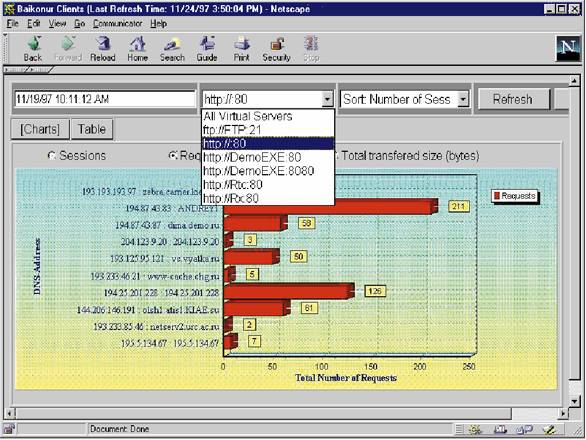Screen dimensions: 586x440
Task: Click the Forward toolbar icon
Action: (x=68, y=49)
